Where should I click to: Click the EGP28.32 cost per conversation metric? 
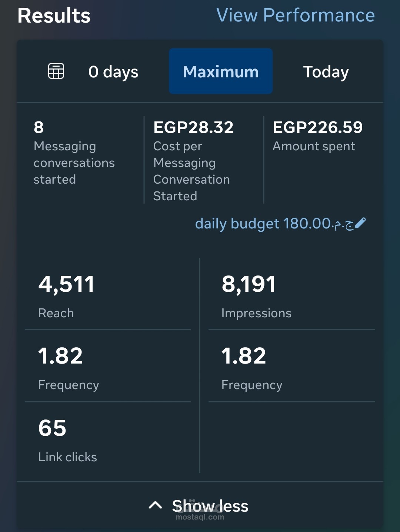click(193, 160)
